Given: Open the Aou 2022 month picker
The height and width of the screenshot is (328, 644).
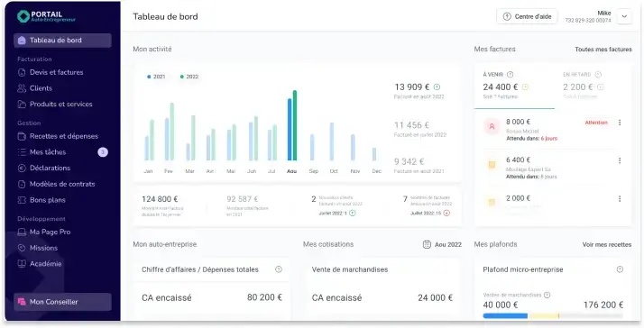Looking at the screenshot, I should click(x=442, y=245).
